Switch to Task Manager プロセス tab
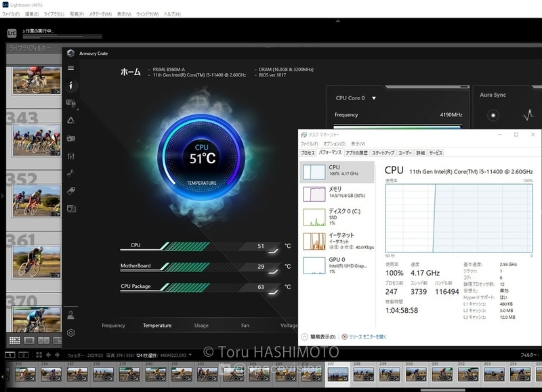This screenshot has height=392, width=542. [x=308, y=153]
